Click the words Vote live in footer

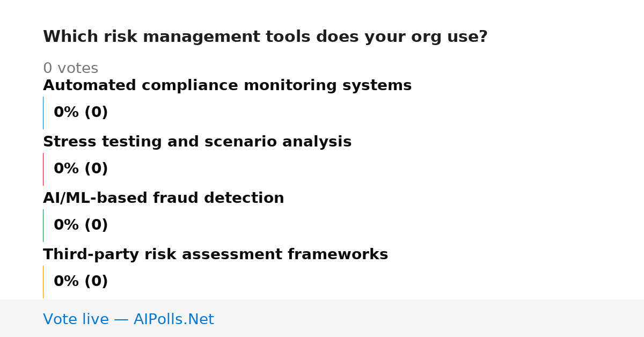pyautogui.click(x=76, y=319)
